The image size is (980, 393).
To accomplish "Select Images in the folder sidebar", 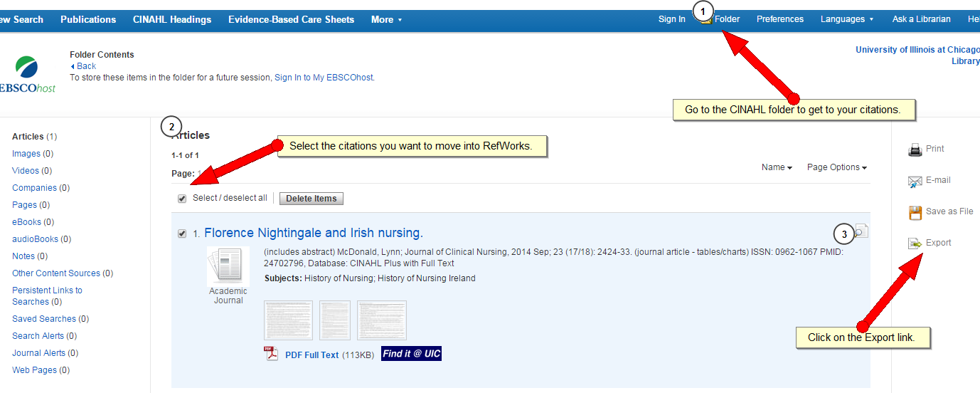I will coord(33,154).
